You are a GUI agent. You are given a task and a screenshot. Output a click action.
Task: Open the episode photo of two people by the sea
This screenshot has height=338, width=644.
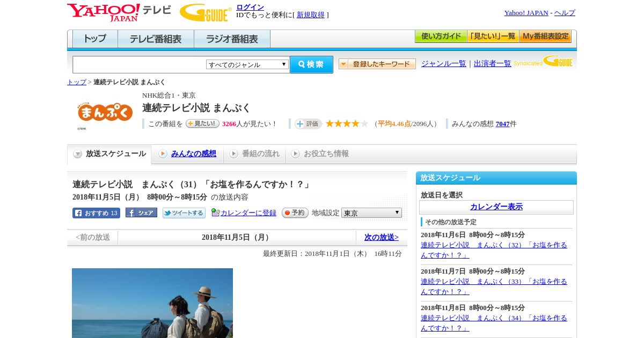(x=152, y=303)
